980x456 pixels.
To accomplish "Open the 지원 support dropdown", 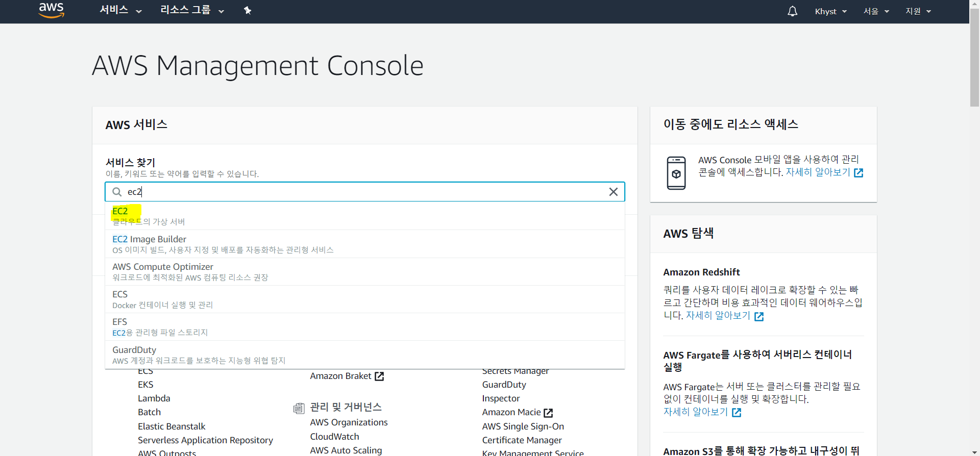I will click(x=918, y=11).
